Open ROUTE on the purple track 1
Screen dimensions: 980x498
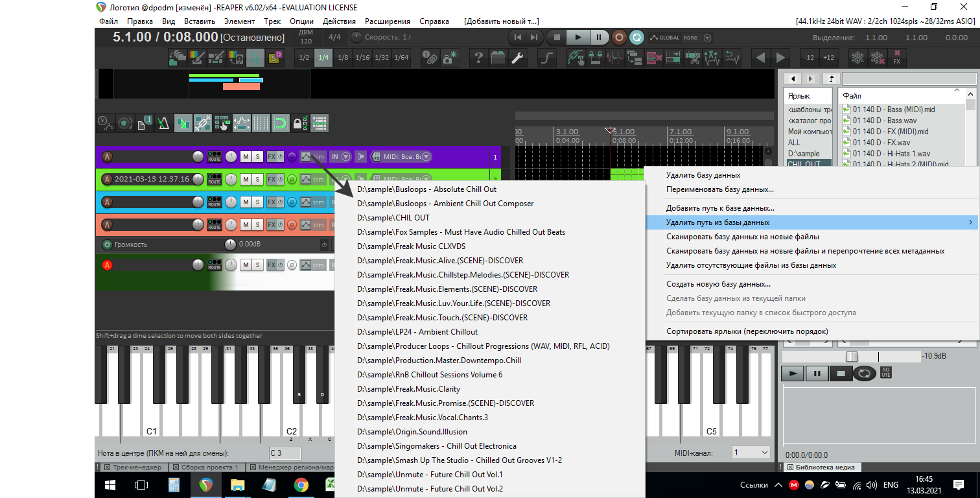215,157
